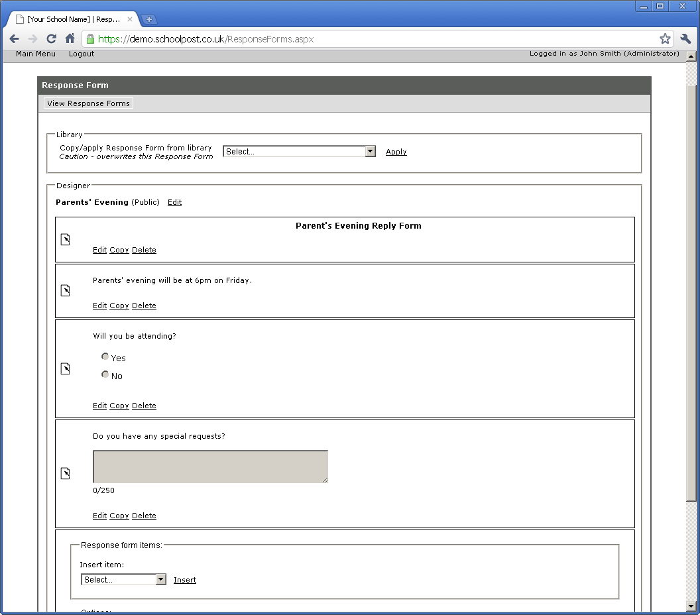Screen dimensions: 700x615
Task: Bookmark this page with the star icon
Action: (x=665, y=38)
